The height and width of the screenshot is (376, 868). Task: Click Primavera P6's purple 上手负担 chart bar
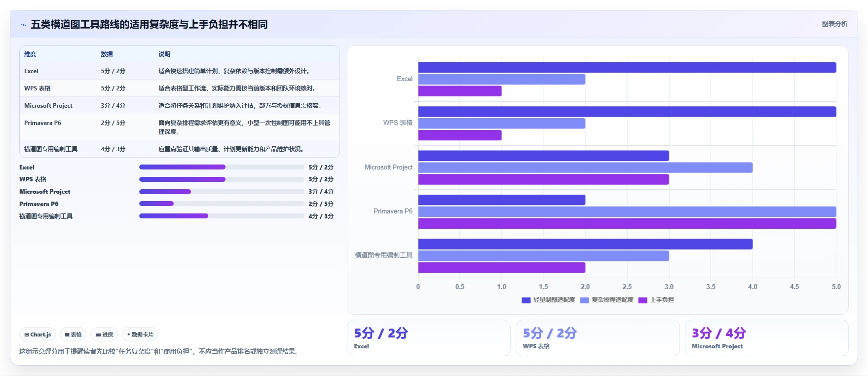pyautogui.click(x=627, y=223)
